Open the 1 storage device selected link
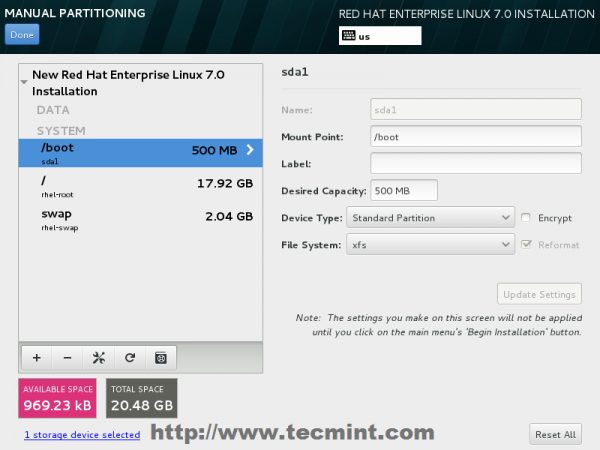 click(x=82, y=435)
